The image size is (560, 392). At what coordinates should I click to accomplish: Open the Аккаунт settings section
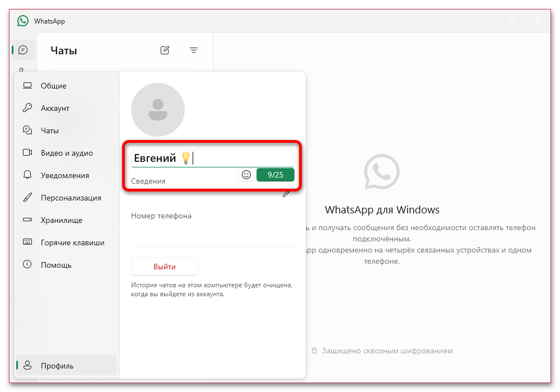67,108
